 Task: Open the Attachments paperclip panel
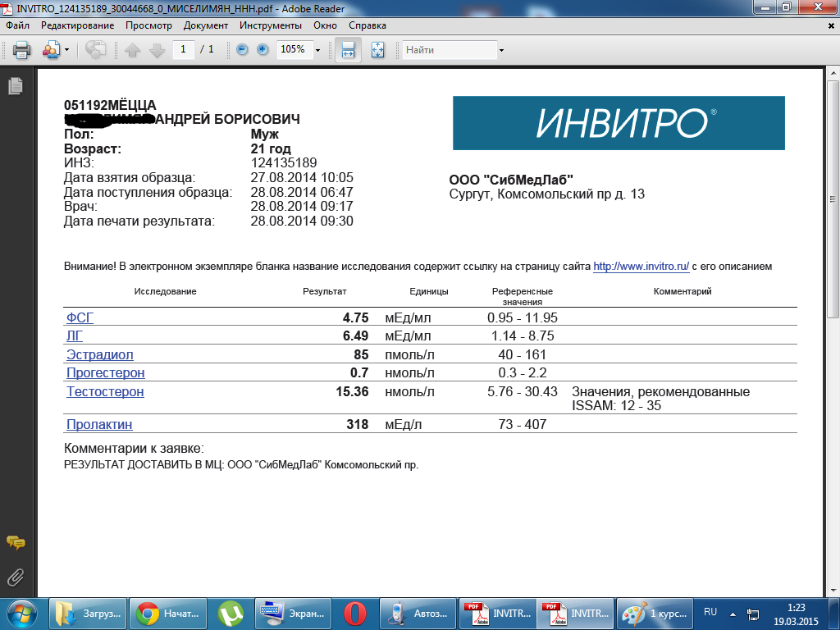point(15,576)
